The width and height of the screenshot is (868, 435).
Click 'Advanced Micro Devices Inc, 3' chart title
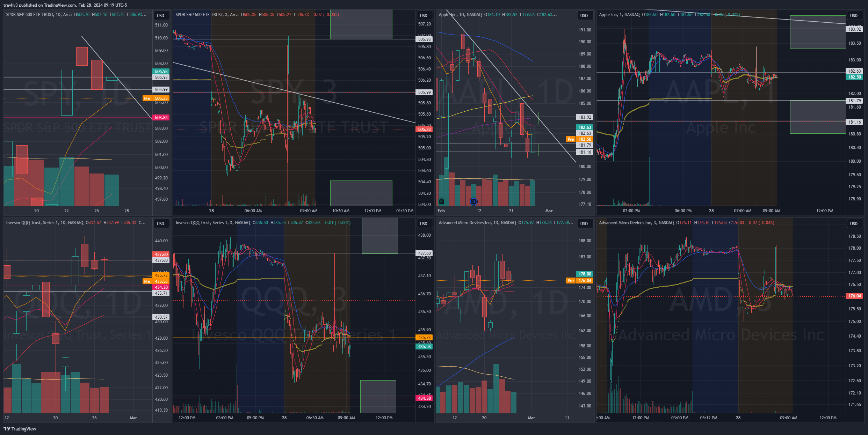click(628, 223)
